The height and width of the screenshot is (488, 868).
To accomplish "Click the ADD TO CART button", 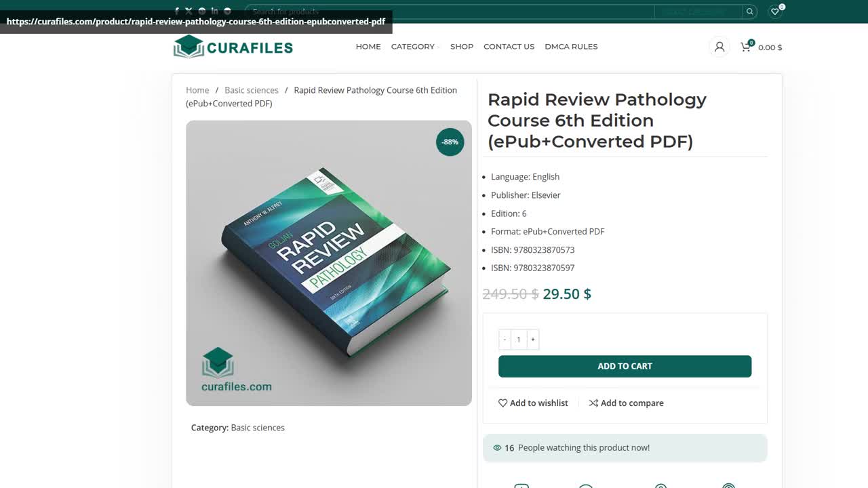I will tap(624, 366).
